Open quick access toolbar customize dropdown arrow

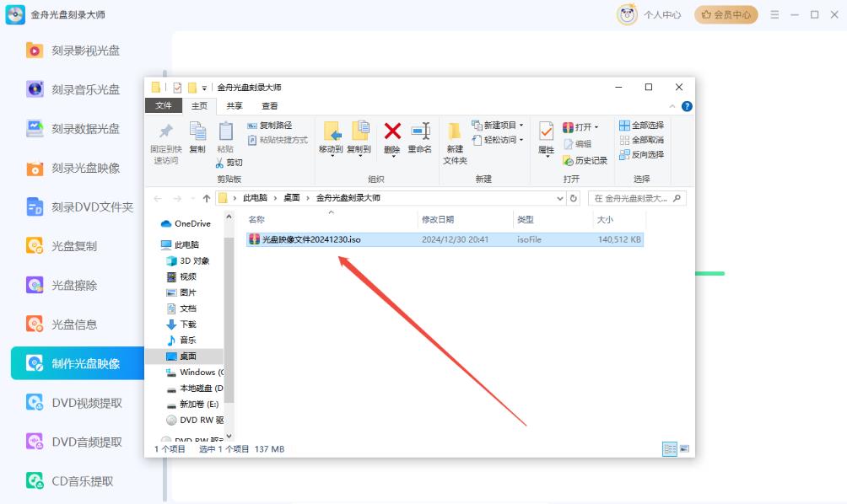[204, 88]
